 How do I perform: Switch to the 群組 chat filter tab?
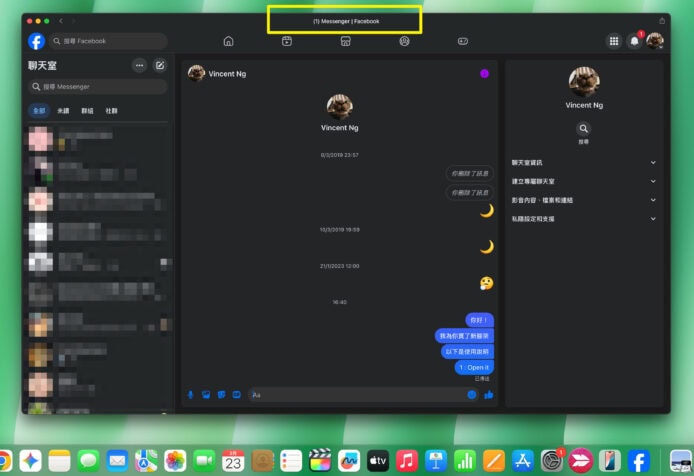(86, 111)
